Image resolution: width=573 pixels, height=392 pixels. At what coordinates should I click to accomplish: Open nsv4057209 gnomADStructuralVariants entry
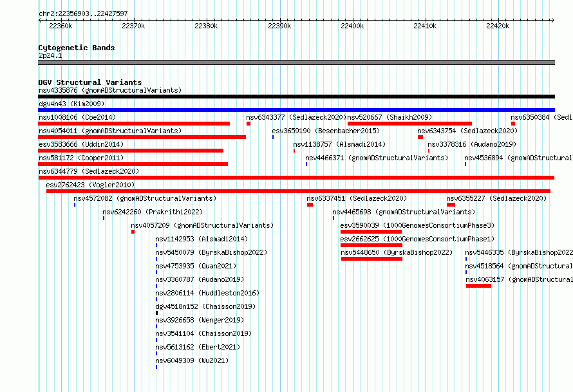click(202, 225)
